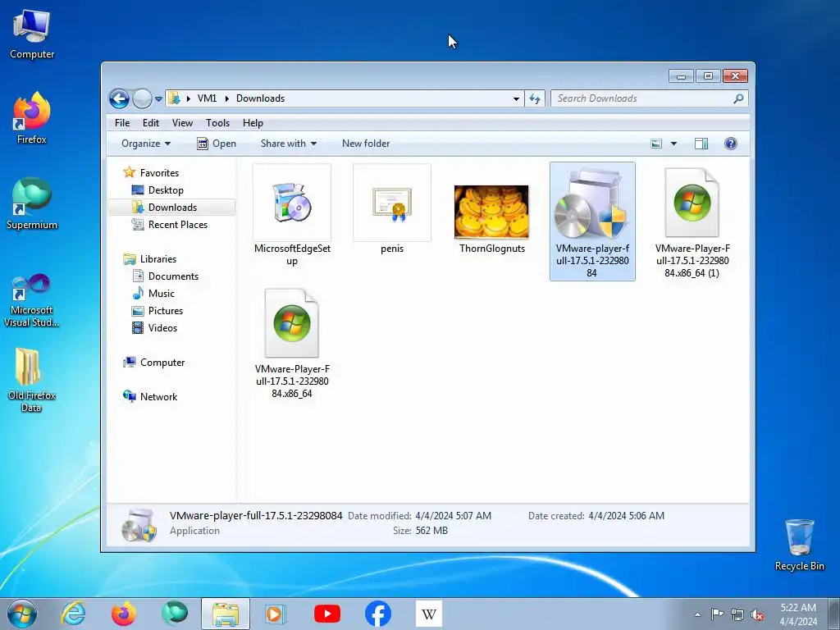Select Microsoft Visual Studio desktop shortcut
Screen dimensions: 840x630
click(32, 300)
